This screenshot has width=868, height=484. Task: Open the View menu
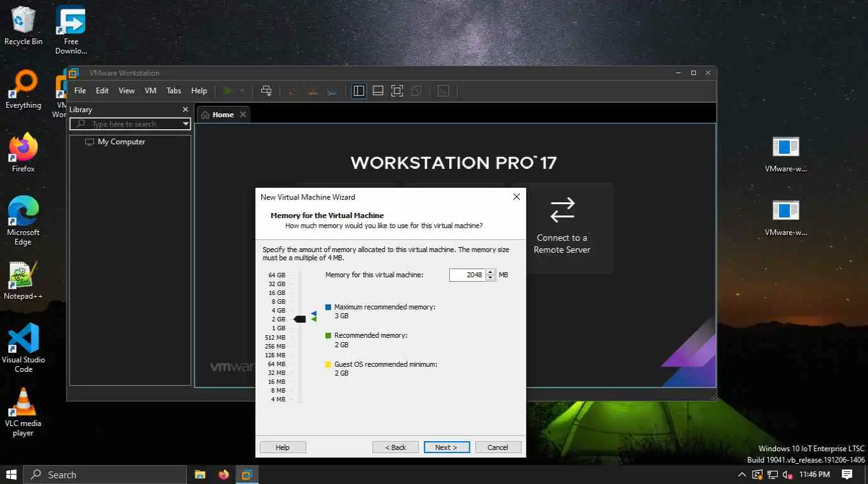pyautogui.click(x=127, y=91)
